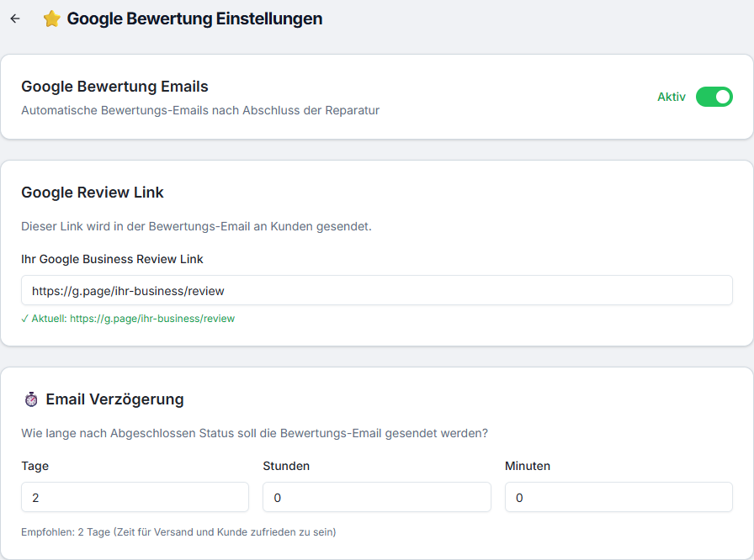Image resolution: width=754 pixels, height=560 pixels.
Task: Click the Minuten label
Action: coord(528,466)
